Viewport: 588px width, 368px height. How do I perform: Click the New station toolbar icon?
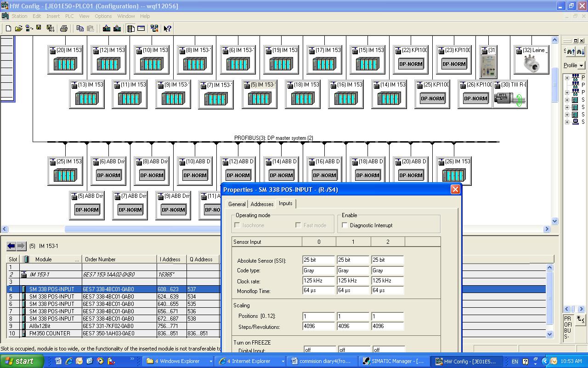point(8,29)
